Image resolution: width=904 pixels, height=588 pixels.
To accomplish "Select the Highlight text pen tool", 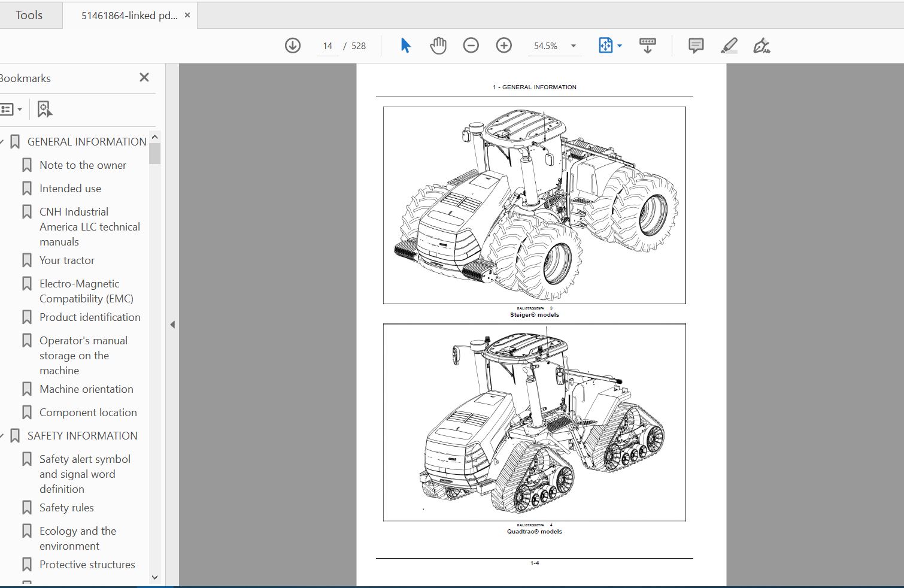I will point(729,46).
